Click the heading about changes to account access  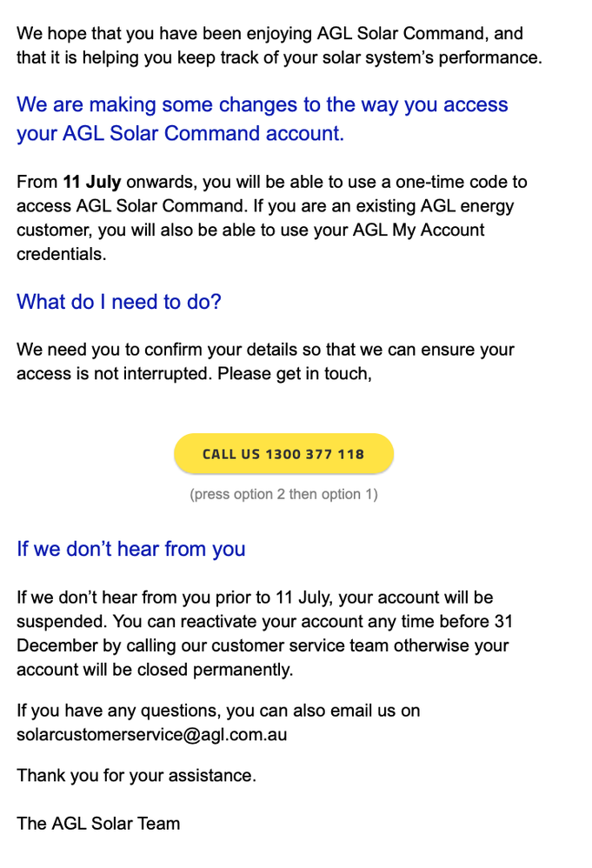261,118
